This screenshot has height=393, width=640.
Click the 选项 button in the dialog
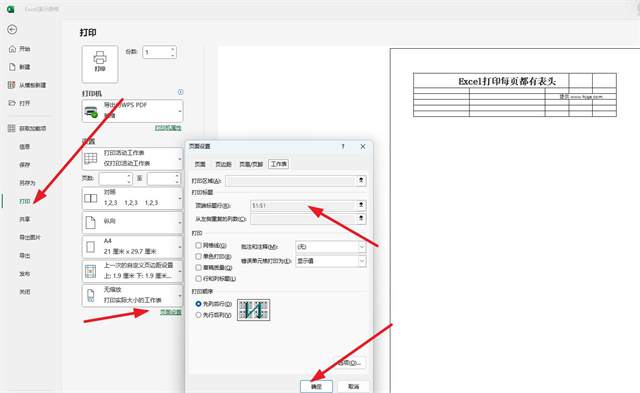coord(350,362)
